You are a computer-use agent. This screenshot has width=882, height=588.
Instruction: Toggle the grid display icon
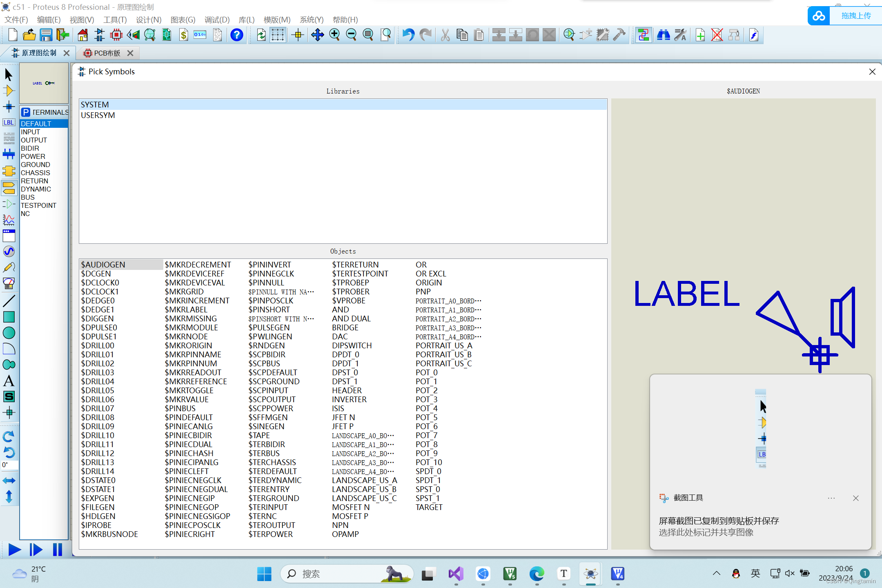[278, 35]
